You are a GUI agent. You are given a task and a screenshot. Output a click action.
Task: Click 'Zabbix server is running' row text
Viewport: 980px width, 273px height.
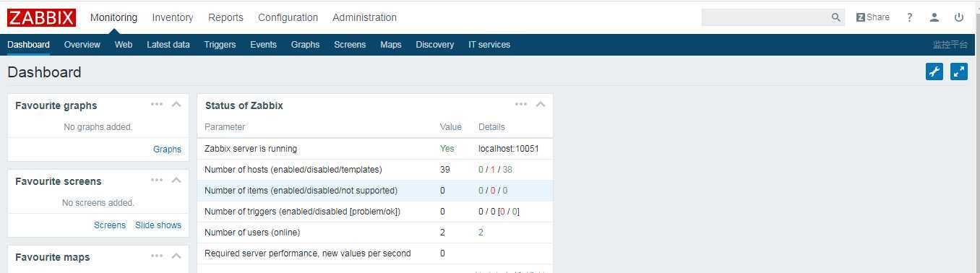[251, 149]
